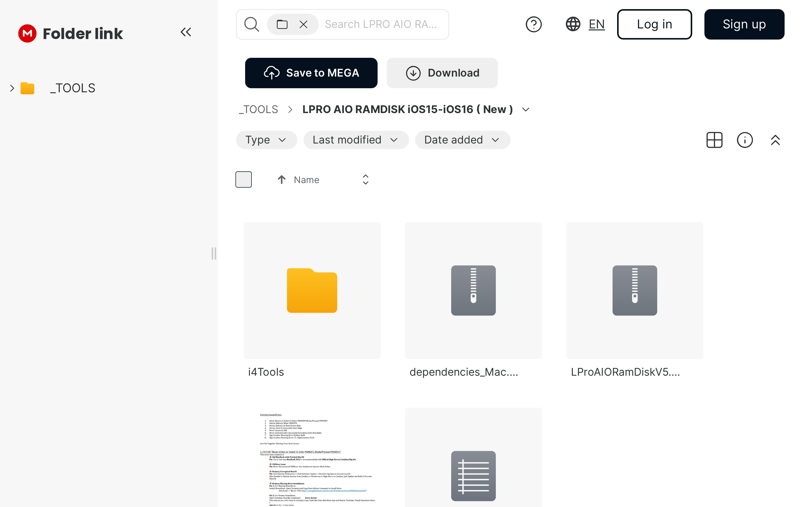Open the Last modified filter dropdown
The image size is (812, 507).
pos(356,140)
